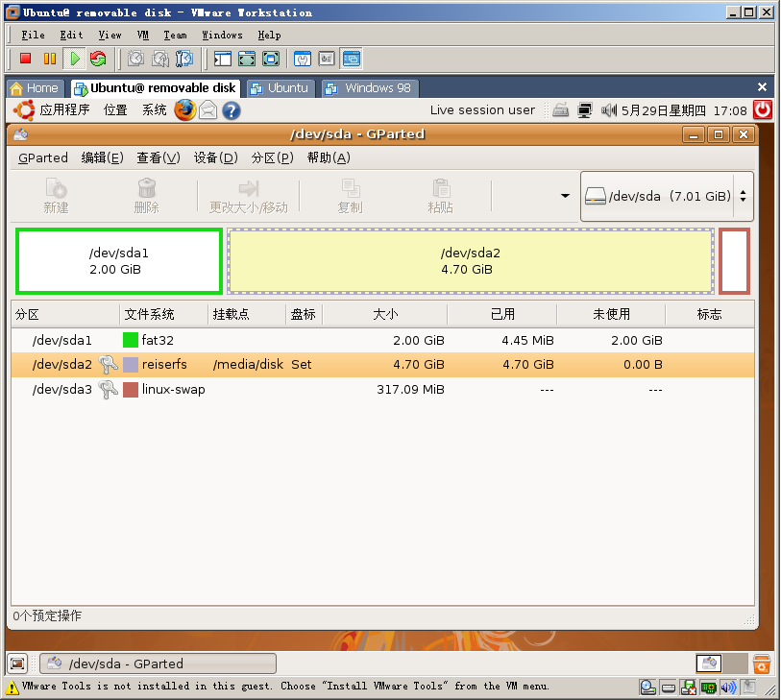Open the VMware VM menu
Screen dimensions: 781x700
pos(143,35)
